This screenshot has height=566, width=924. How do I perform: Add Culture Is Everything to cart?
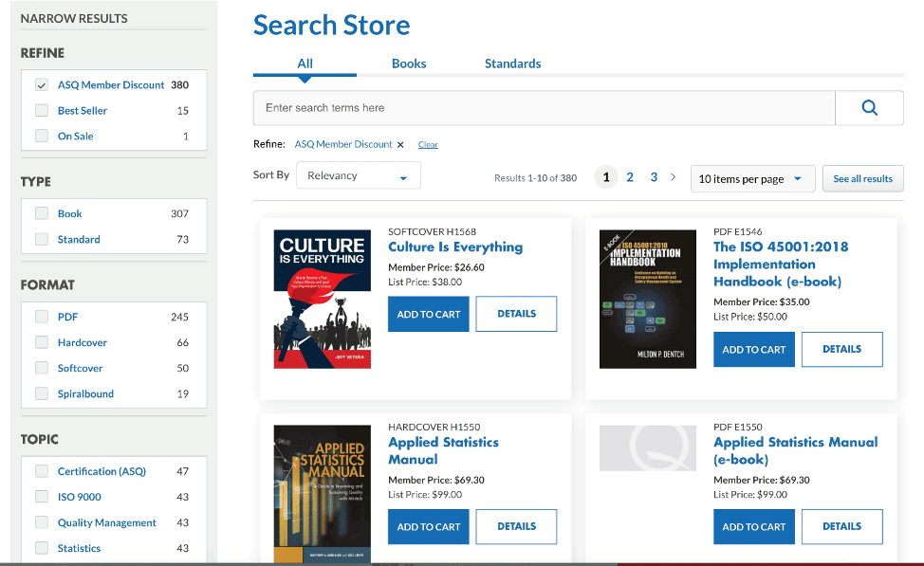pos(429,314)
